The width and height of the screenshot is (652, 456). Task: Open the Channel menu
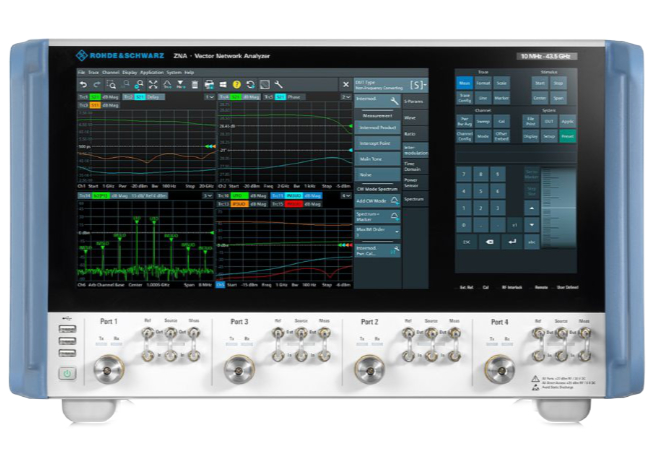pyautogui.click(x=111, y=72)
